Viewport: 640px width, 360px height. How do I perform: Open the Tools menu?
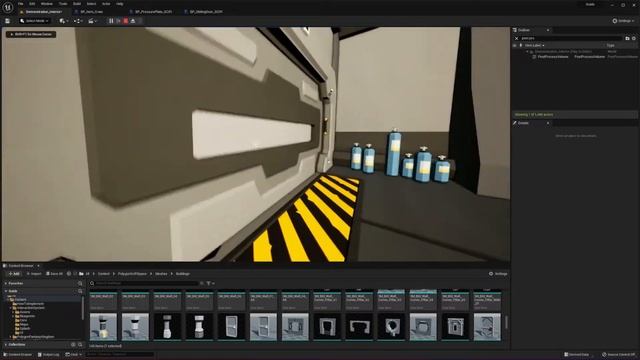pyautogui.click(x=63, y=4)
